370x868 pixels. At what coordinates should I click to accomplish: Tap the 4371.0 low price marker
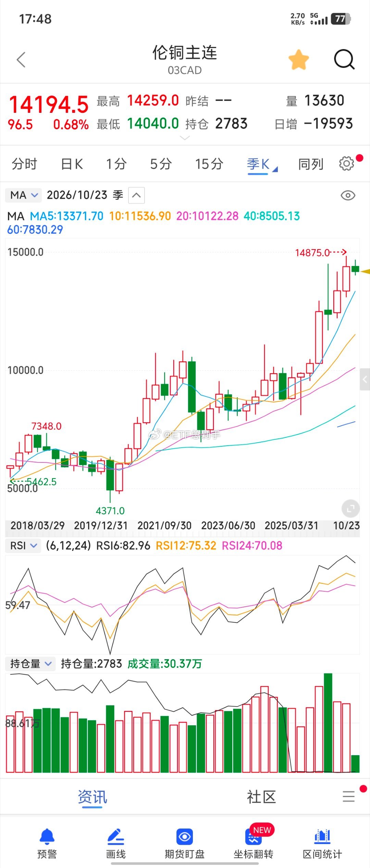(110, 511)
